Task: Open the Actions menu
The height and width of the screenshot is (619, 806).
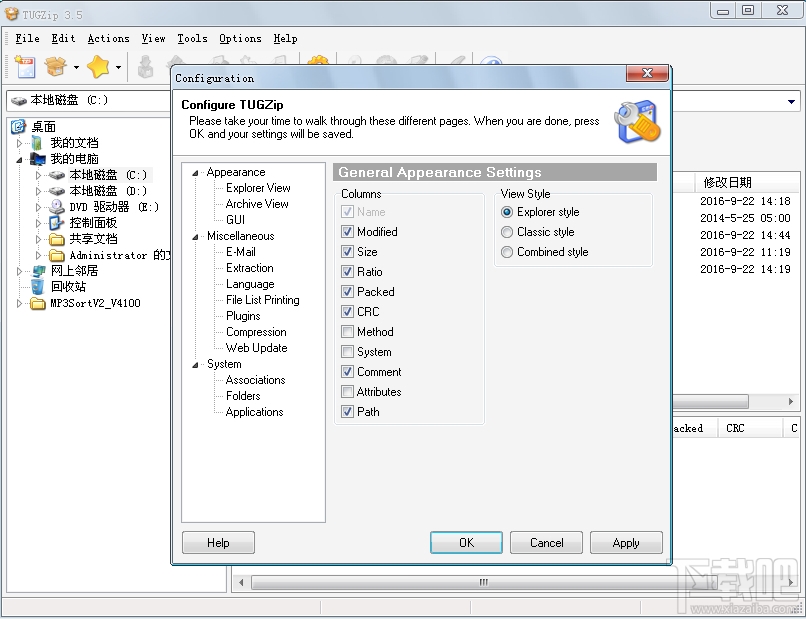Action: pyautogui.click(x=108, y=39)
